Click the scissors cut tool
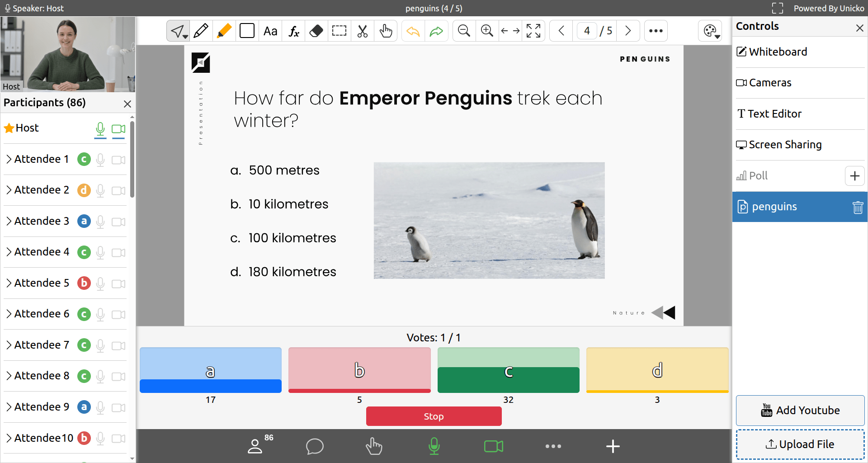The image size is (868, 463). point(363,31)
